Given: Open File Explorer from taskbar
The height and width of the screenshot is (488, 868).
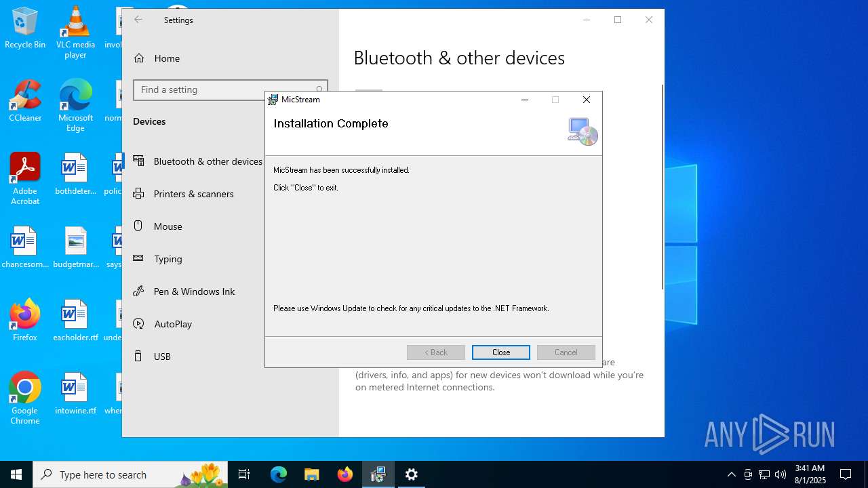Looking at the screenshot, I should (312, 474).
